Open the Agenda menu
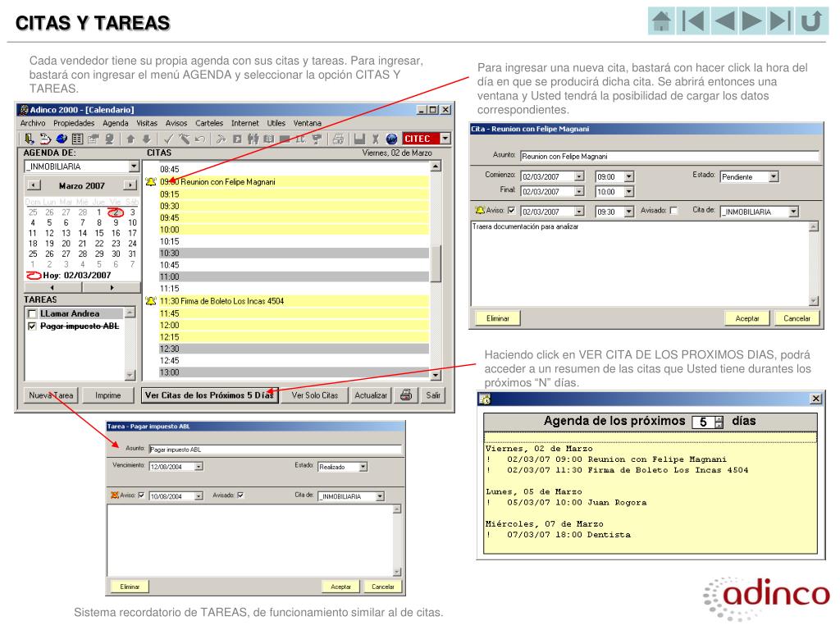 point(116,123)
